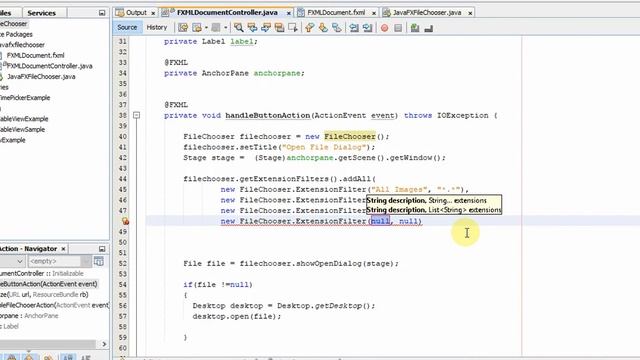Toggle Highlight Search icon
The image size is (640, 360).
pos(279,27)
